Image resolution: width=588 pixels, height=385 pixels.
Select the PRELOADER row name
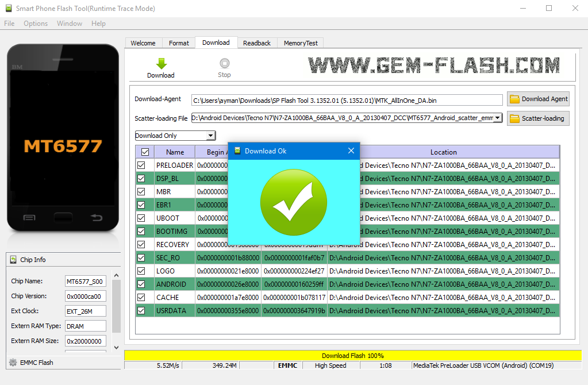pyautogui.click(x=175, y=165)
